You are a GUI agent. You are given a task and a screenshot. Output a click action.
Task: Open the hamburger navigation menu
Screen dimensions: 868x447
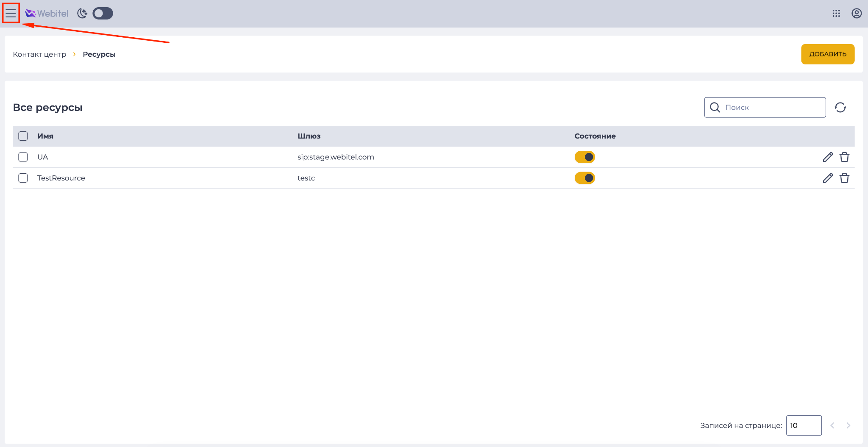tap(11, 13)
